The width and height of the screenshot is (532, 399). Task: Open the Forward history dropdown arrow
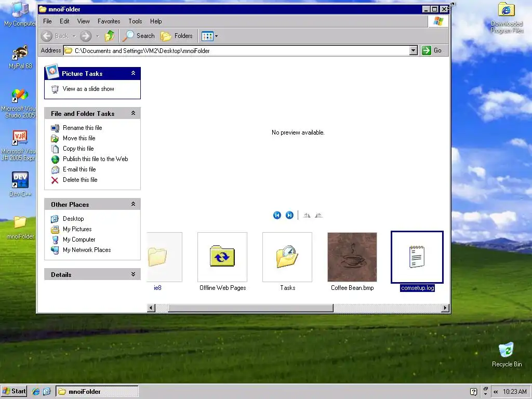click(97, 36)
